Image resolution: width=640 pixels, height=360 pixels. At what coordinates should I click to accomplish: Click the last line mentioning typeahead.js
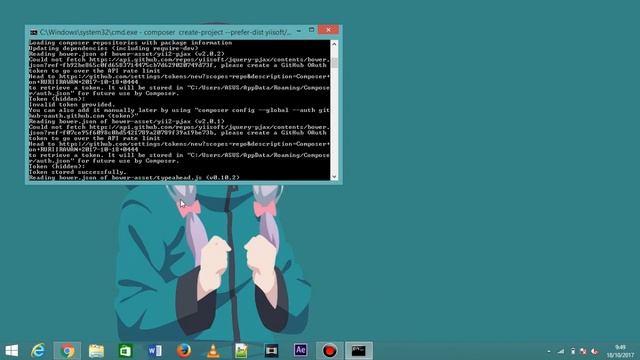[134, 178]
